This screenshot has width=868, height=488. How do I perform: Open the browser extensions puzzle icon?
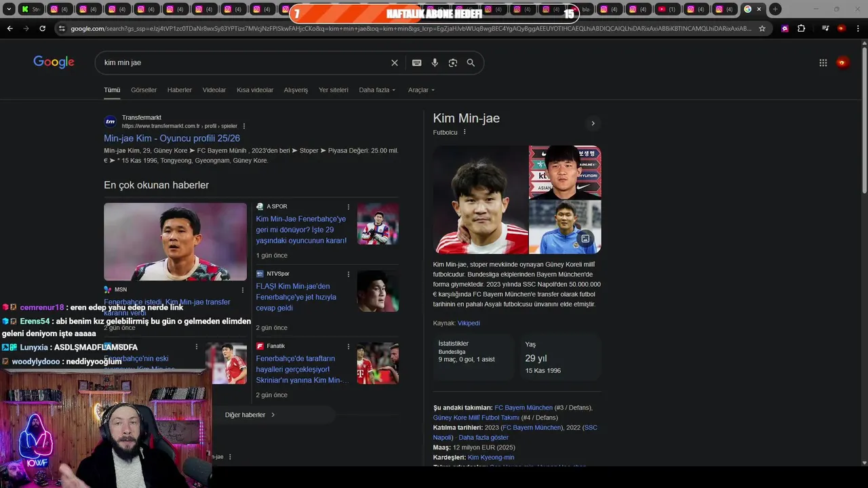[x=802, y=28]
